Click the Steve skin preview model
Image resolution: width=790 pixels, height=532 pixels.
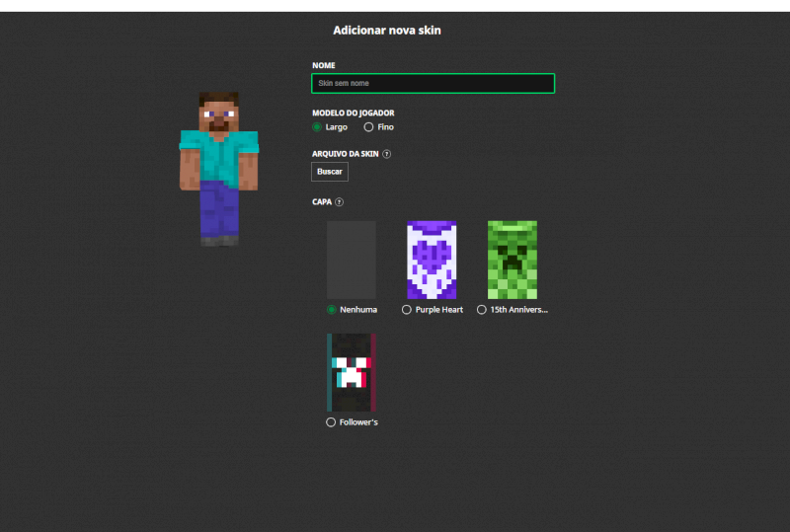[x=218, y=169]
